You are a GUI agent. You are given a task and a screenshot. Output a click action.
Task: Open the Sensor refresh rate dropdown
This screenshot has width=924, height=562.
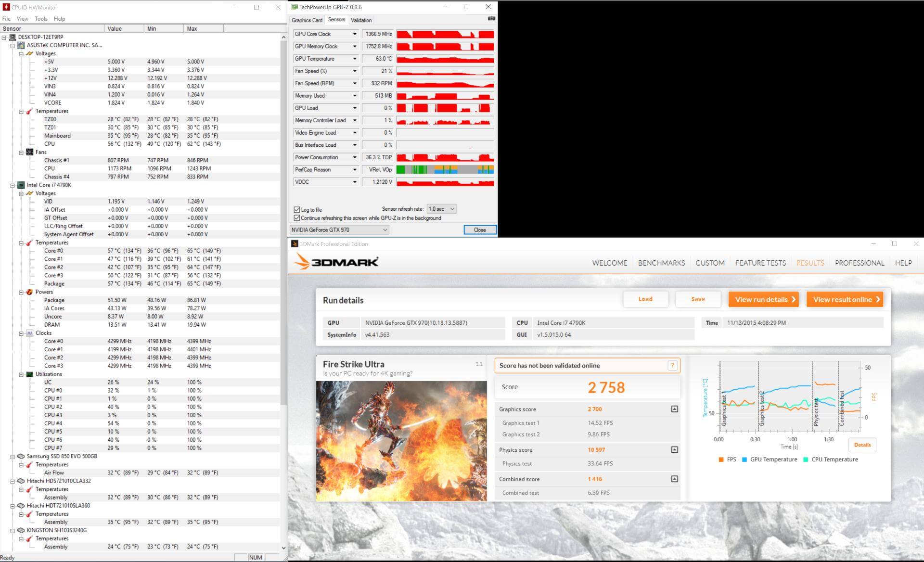click(441, 209)
